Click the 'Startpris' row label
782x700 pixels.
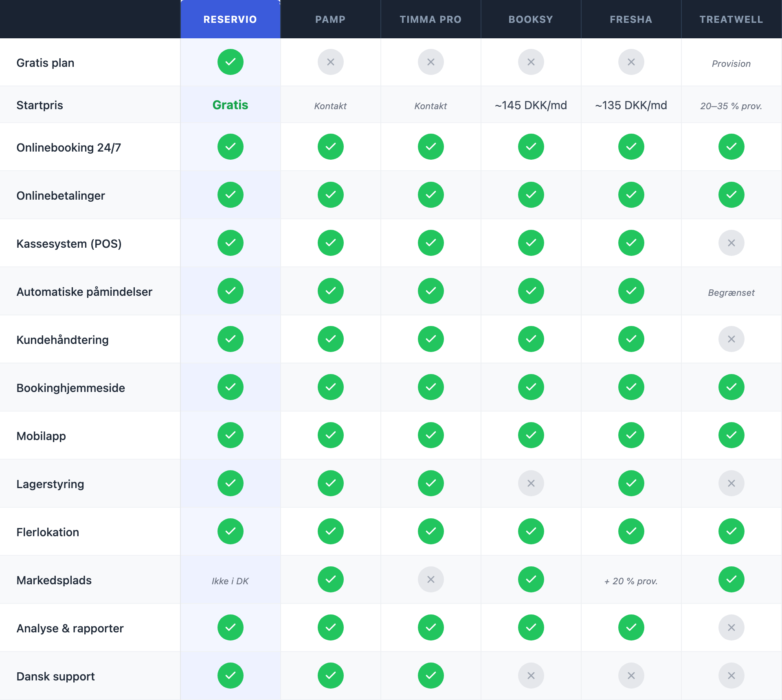tap(40, 105)
